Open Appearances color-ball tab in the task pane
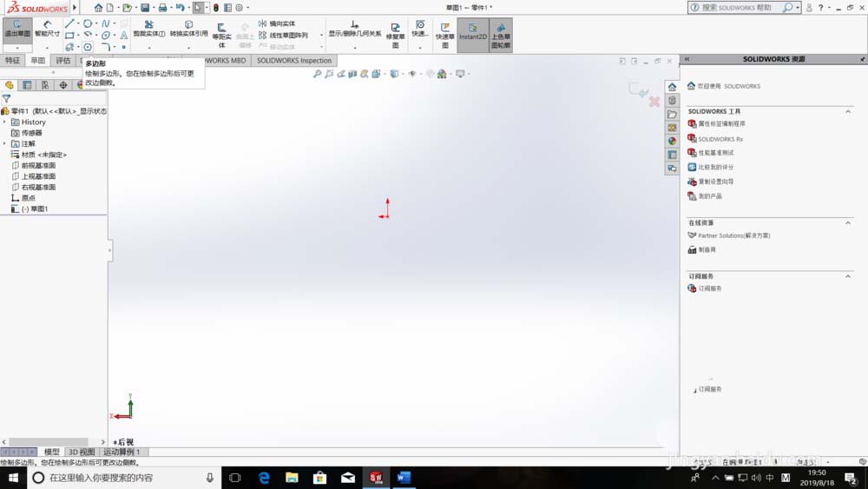The width and height of the screenshot is (868, 489). [672, 141]
